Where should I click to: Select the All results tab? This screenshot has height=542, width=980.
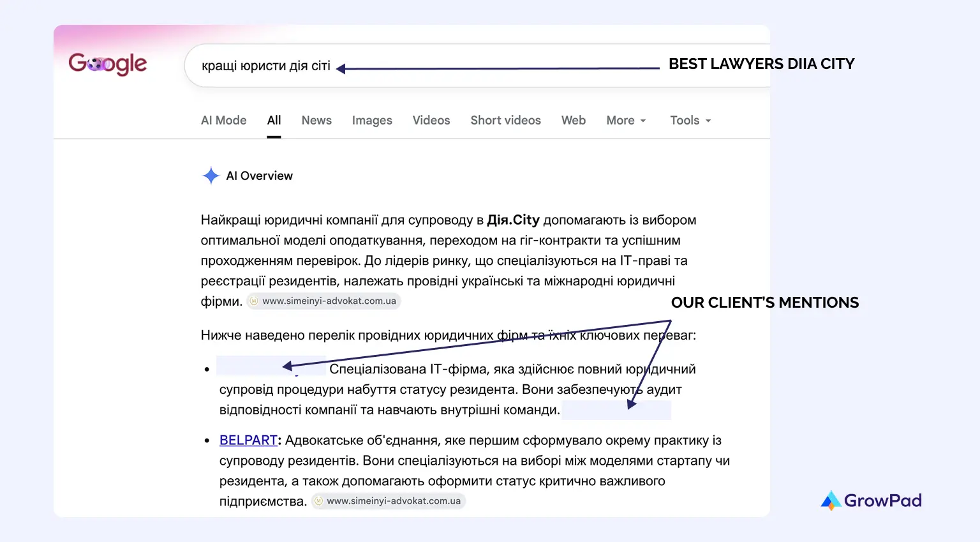[274, 120]
